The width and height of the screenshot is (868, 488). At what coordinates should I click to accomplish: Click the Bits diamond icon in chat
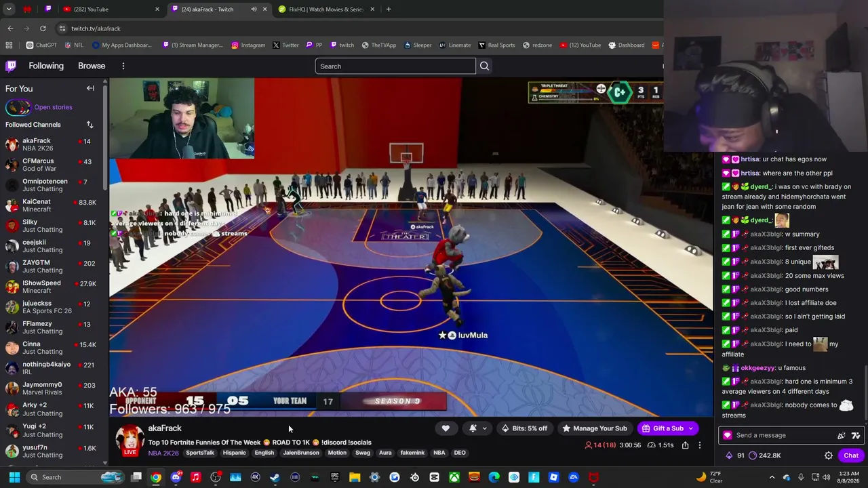729,455
